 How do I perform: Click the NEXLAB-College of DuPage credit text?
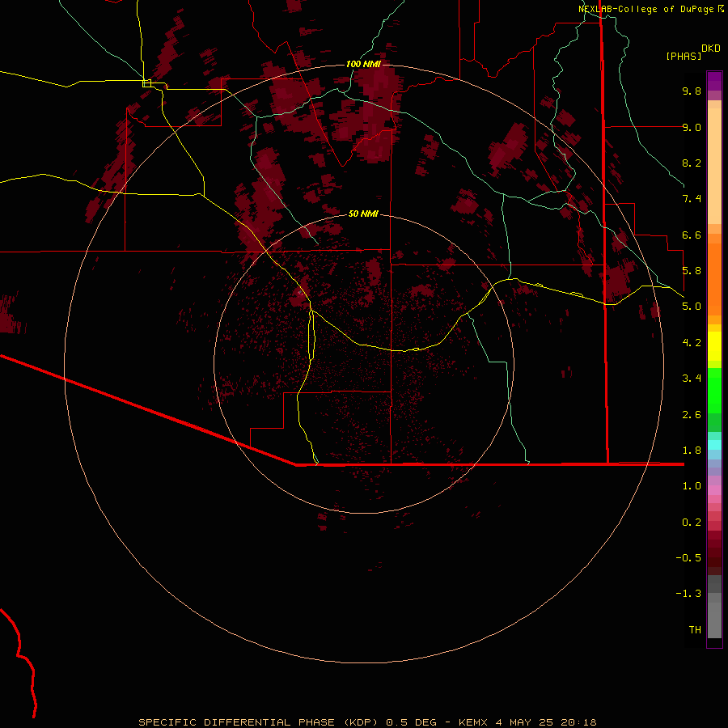coord(647,9)
